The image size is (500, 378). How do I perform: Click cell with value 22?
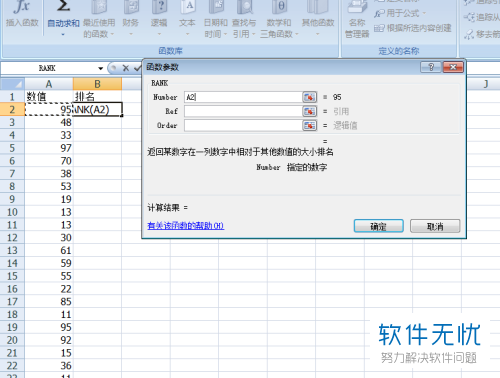[49, 289]
